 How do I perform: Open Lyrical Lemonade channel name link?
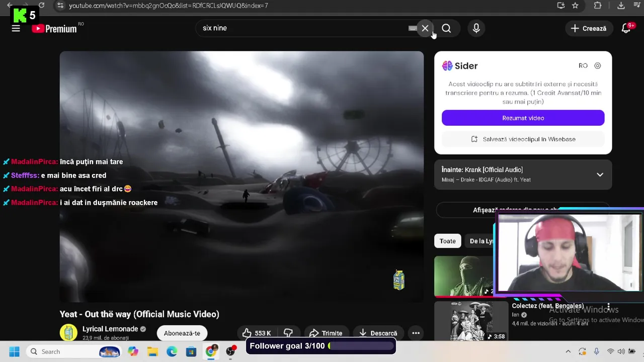click(x=110, y=329)
